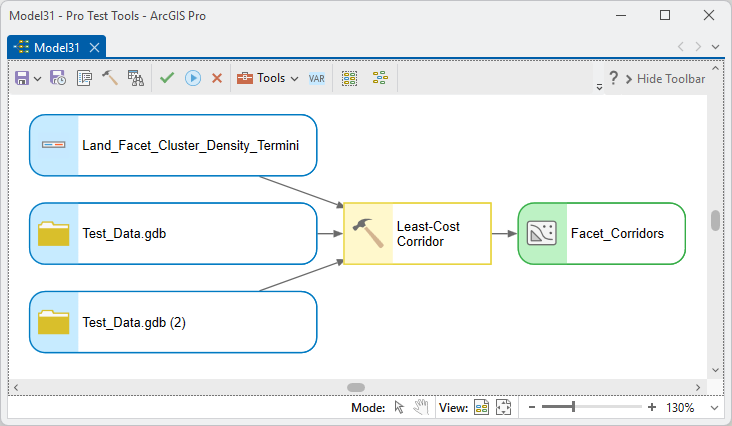Switch to Select mode arrow pointer
The width and height of the screenshot is (732, 426).
pos(399,407)
